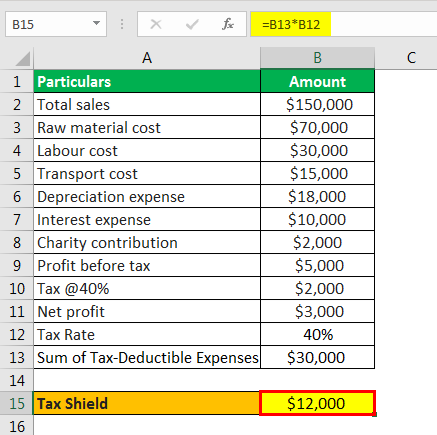Select the Raw material cost cell
This screenshot has height=435, width=437.
[147, 128]
